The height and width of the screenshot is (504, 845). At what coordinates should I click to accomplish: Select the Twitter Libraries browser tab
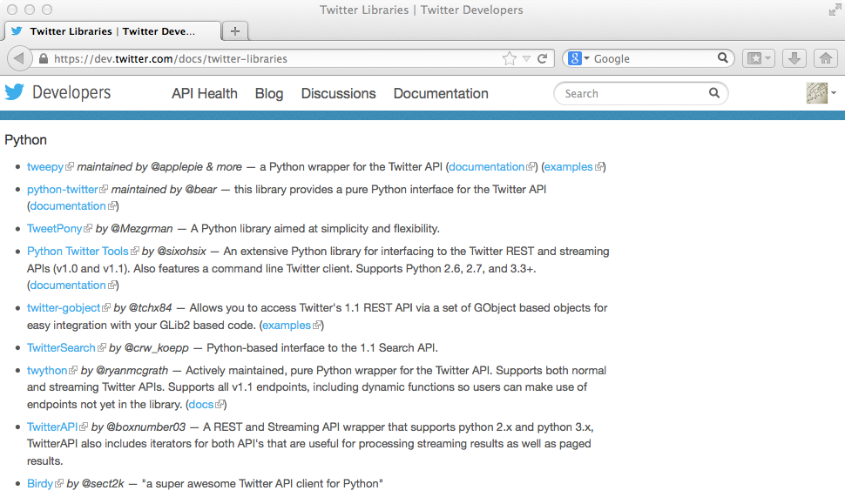112,31
